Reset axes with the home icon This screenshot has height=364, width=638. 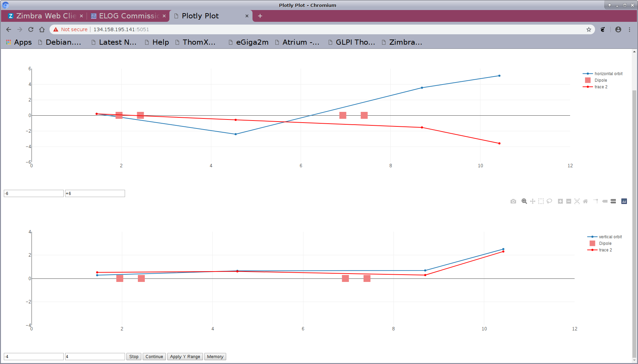[585, 201]
